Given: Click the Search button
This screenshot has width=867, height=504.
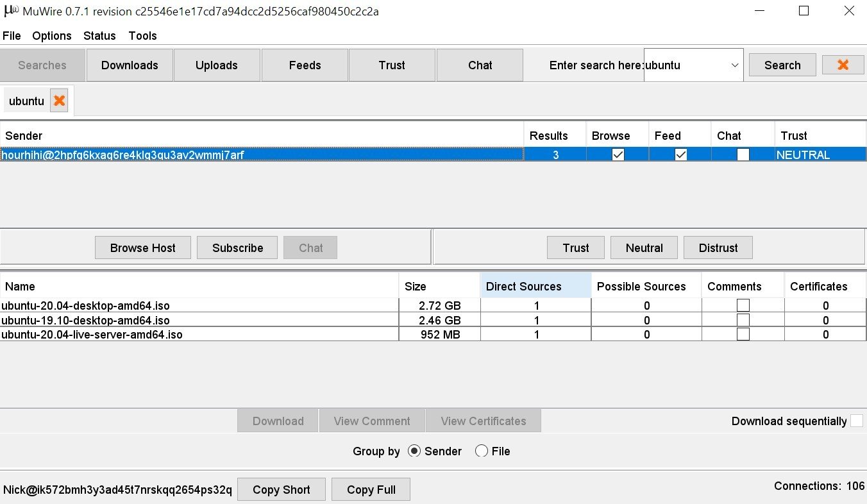Looking at the screenshot, I should pos(782,65).
